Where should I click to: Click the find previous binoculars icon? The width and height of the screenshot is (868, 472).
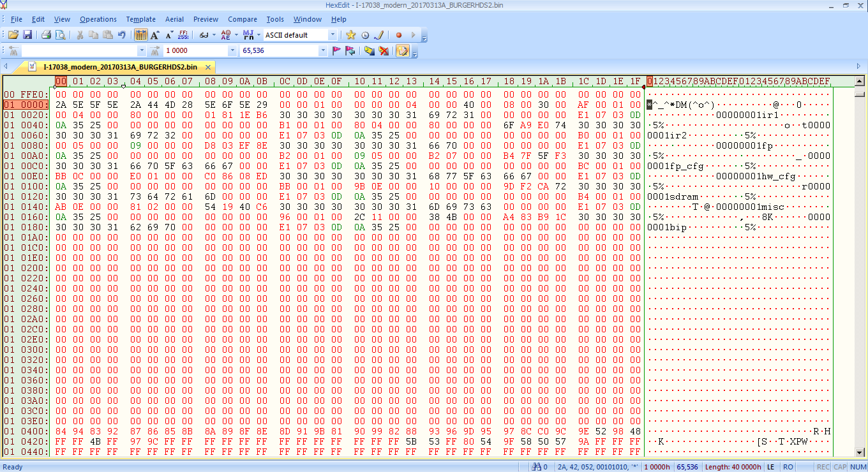tap(13, 50)
